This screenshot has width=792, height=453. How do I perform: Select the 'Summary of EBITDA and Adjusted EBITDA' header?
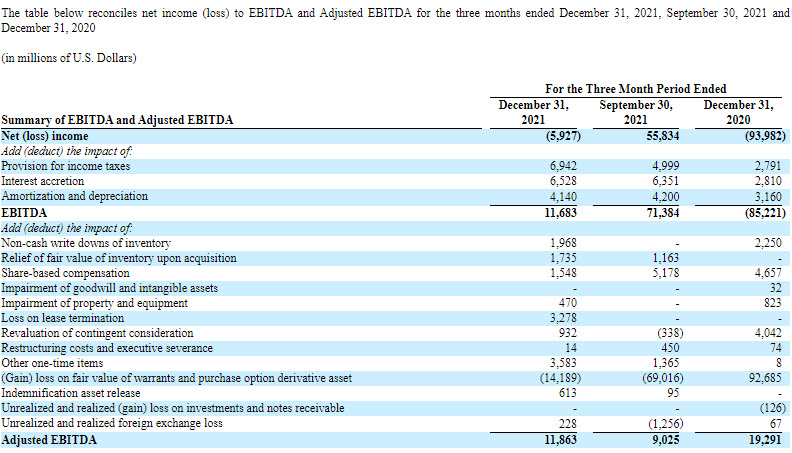click(x=117, y=120)
